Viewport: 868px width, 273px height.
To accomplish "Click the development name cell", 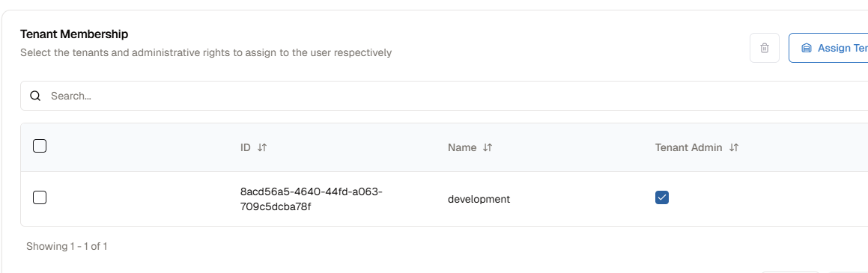I will 479,200.
